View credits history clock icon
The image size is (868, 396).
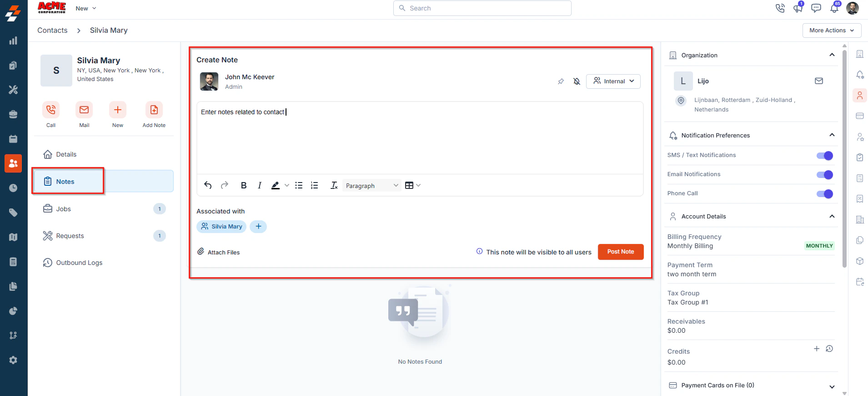click(x=829, y=349)
